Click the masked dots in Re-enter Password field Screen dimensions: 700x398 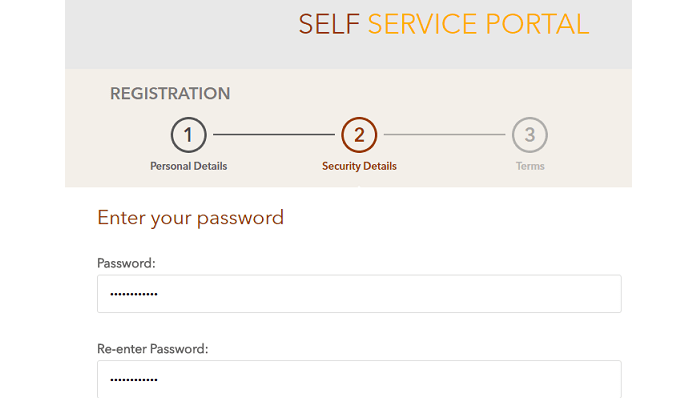pos(134,380)
